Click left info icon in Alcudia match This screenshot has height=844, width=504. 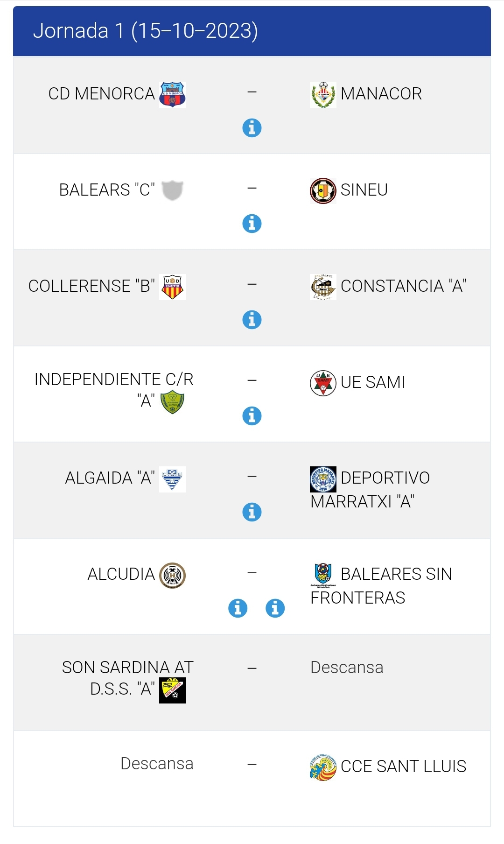pyautogui.click(x=238, y=608)
